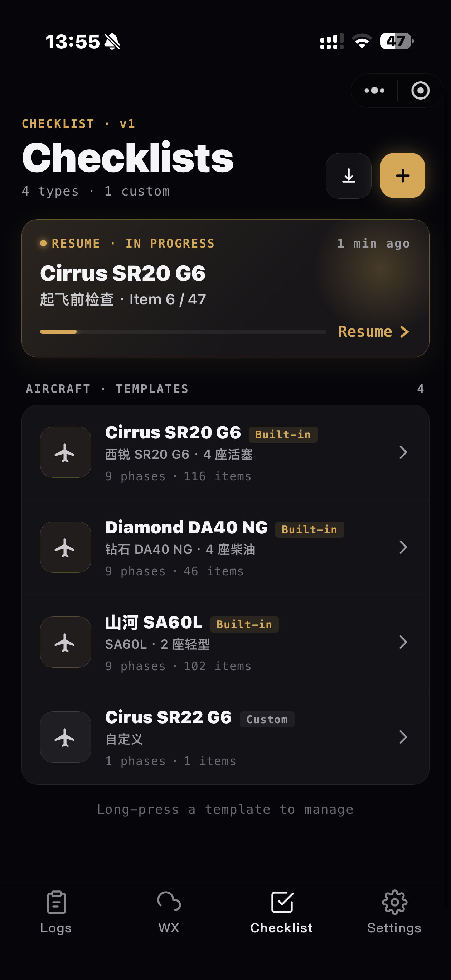The image size is (451, 980).
Task: Tap the 山河 SA60L airplane icon
Action: 66,642
